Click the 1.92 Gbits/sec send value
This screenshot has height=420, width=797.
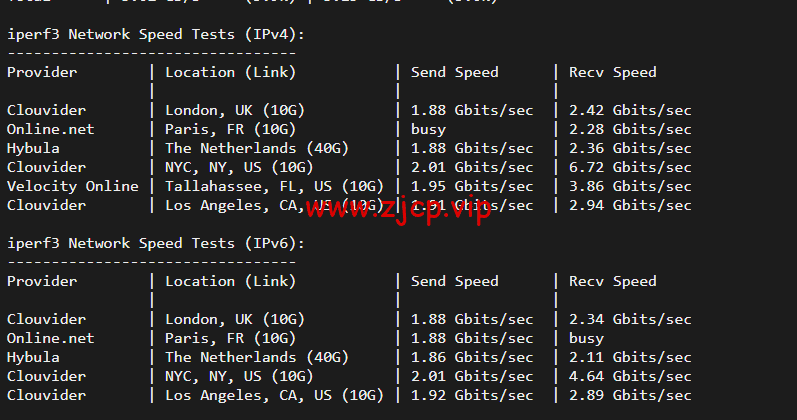[472, 396]
